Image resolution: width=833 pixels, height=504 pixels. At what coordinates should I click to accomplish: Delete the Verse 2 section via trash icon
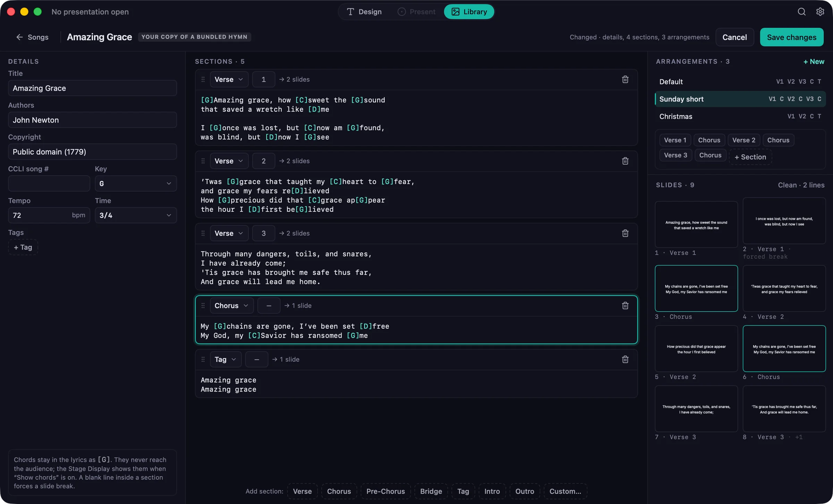[x=625, y=161]
